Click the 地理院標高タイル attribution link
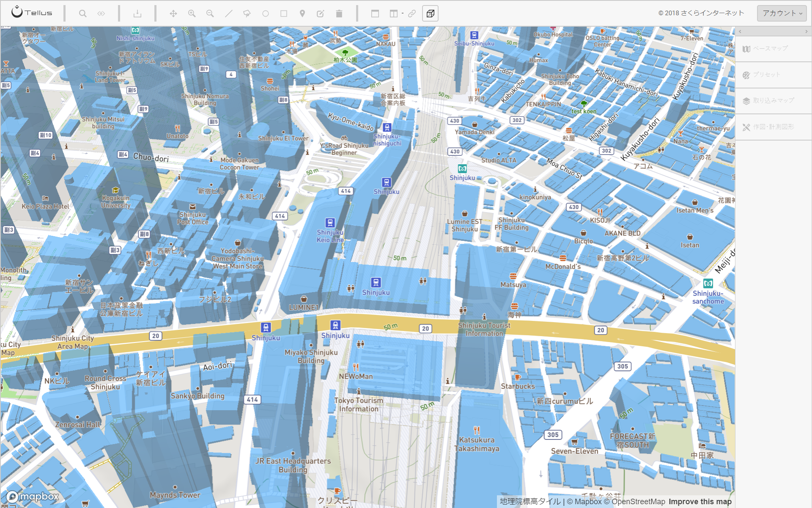Image resolution: width=812 pixels, height=508 pixels. 530,502
